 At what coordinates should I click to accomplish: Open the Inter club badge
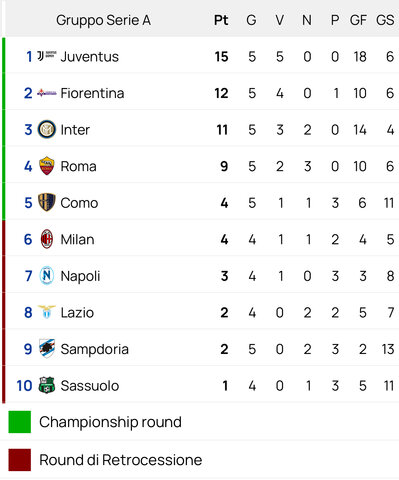pyautogui.click(x=47, y=129)
